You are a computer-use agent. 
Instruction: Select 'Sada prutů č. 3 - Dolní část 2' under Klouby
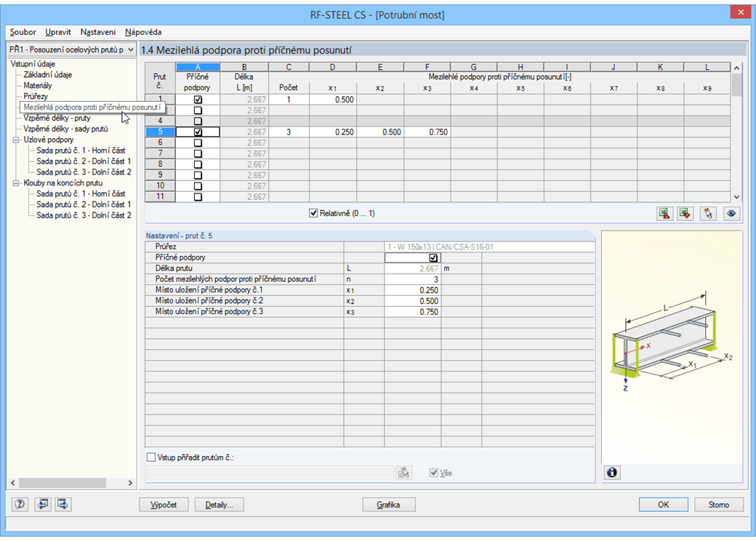click(x=84, y=215)
